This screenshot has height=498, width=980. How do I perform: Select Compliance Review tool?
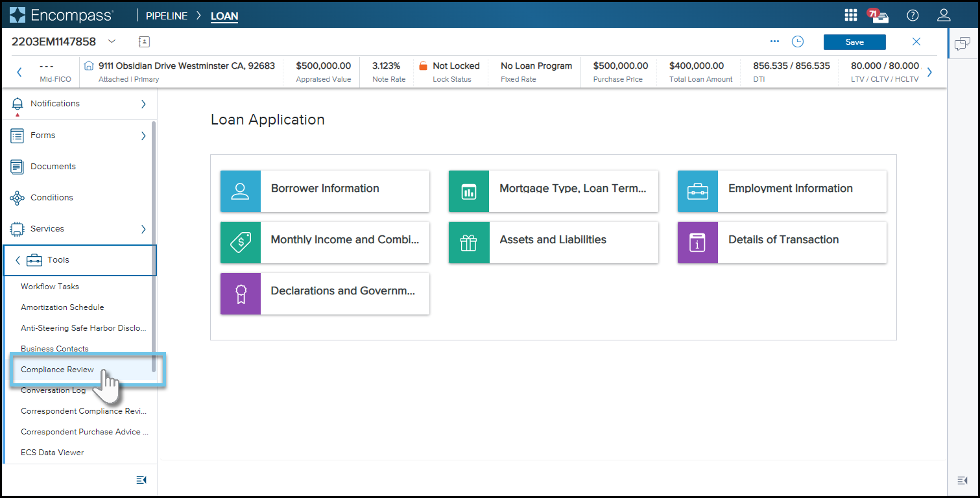coord(58,370)
